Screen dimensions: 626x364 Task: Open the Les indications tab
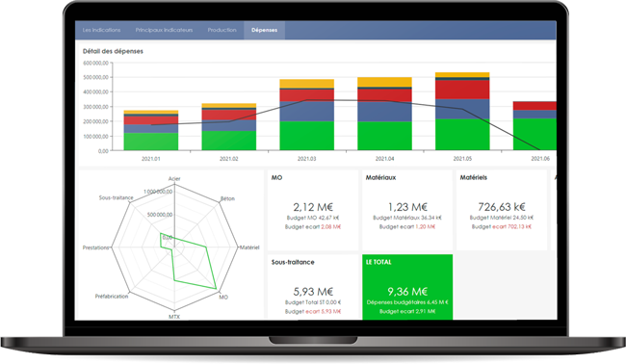coord(101,30)
